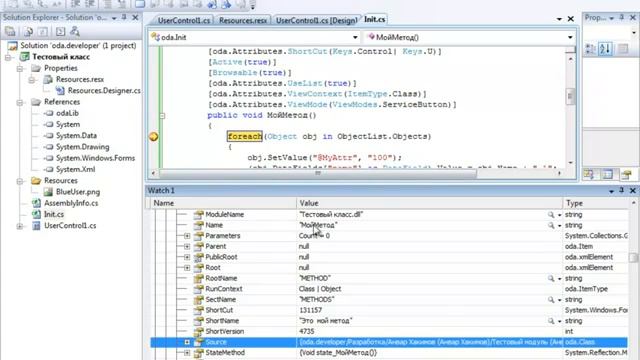Select AssemblyInfo.cs in Solution Explorer
Viewport: 640px width, 360px height.
71,203
